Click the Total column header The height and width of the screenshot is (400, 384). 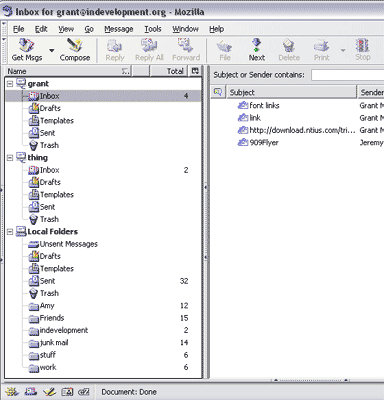(x=169, y=71)
